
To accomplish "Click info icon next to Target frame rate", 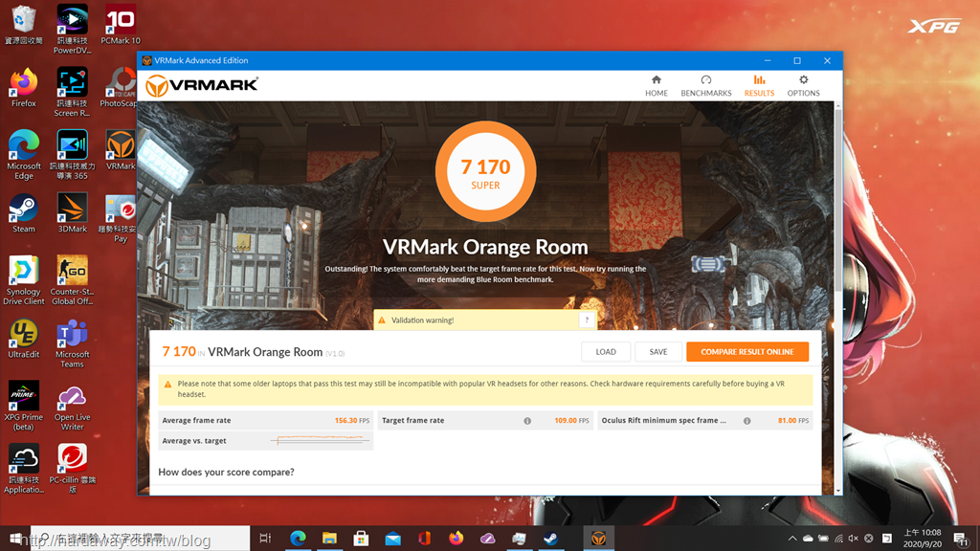I will click(x=527, y=421).
